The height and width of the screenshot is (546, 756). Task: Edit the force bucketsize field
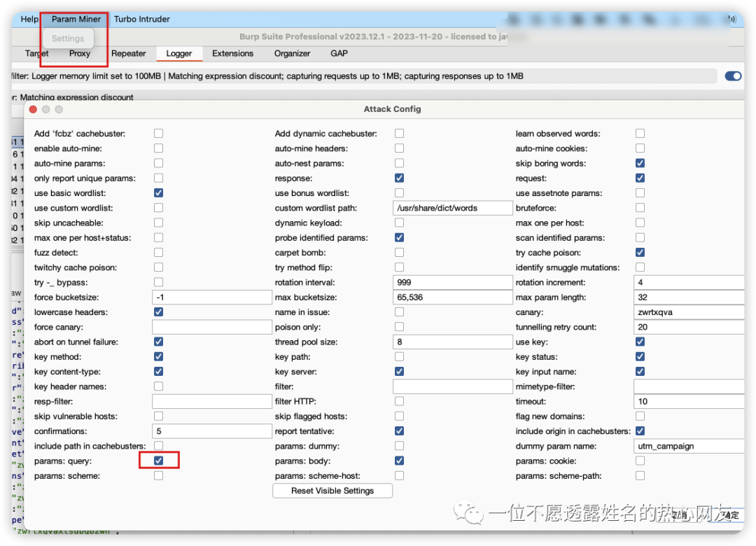pyautogui.click(x=211, y=297)
